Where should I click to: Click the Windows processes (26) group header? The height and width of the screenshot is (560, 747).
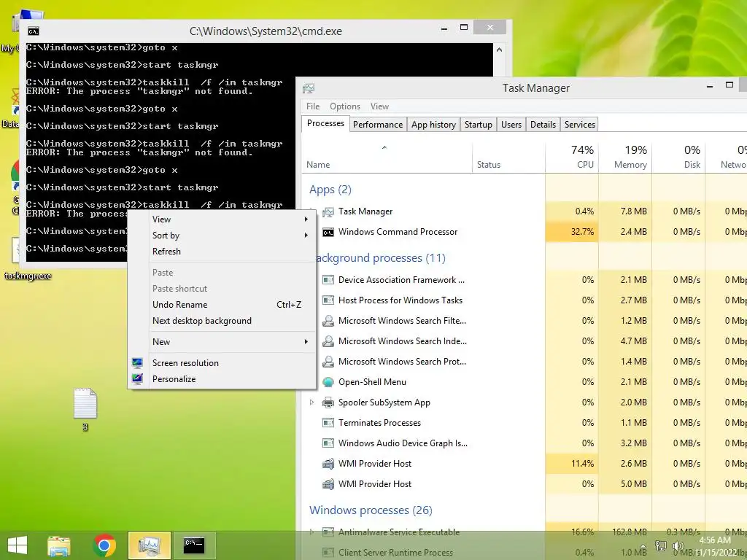click(371, 510)
